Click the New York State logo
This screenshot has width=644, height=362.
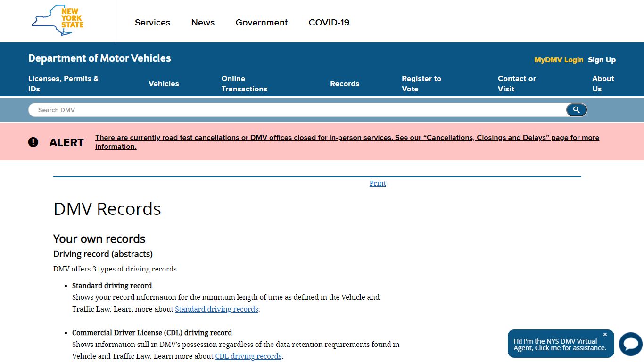click(x=58, y=20)
